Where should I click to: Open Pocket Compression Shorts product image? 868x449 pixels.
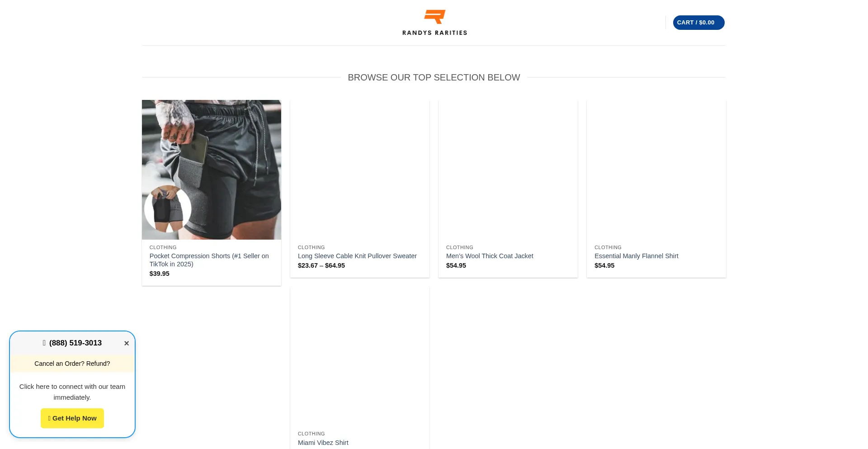[x=212, y=170]
